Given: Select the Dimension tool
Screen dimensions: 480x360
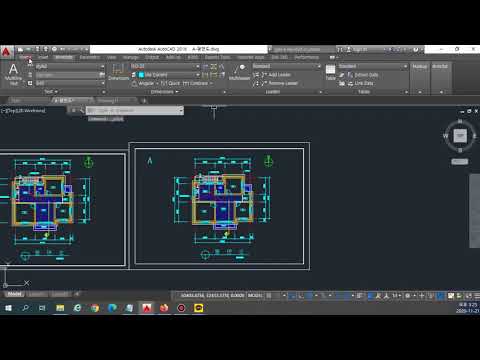Looking at the screenshot, I should coord(118,72).
